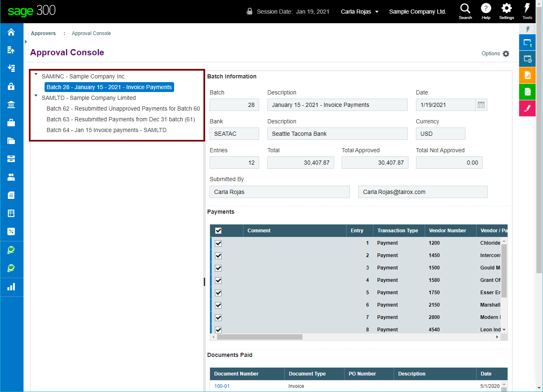The height and width of the screenshot is (392, 543).
Task: Uncheck the checkbox for payment entry 8
Action: pos(218,330)
